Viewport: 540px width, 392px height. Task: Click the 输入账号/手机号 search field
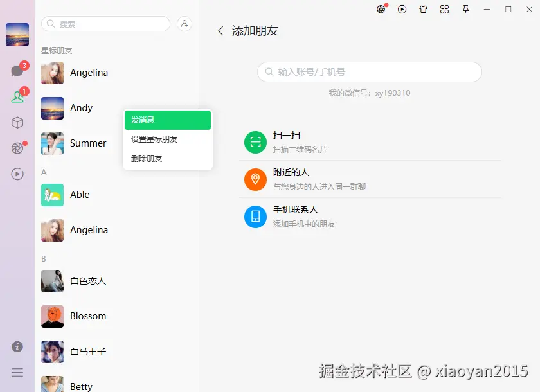point(369,72)
